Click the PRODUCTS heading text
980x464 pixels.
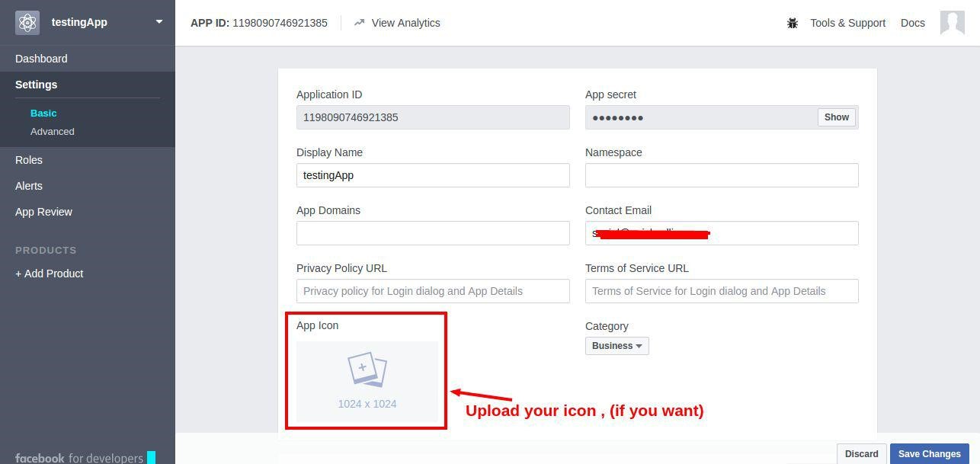point(46,250)
